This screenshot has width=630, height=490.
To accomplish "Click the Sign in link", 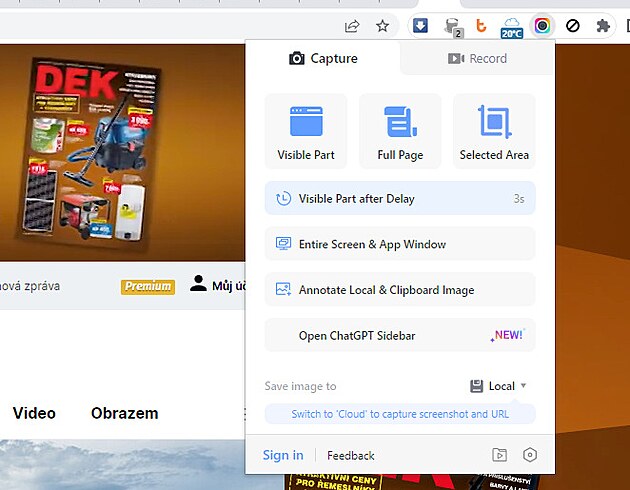I will [x=283, y=455].
